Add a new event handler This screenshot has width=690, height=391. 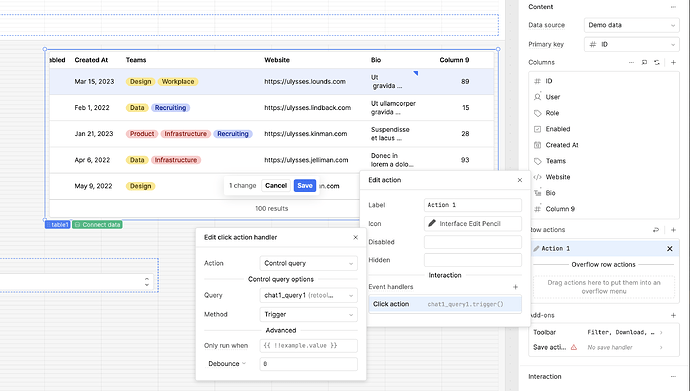(x=515, y=287)
